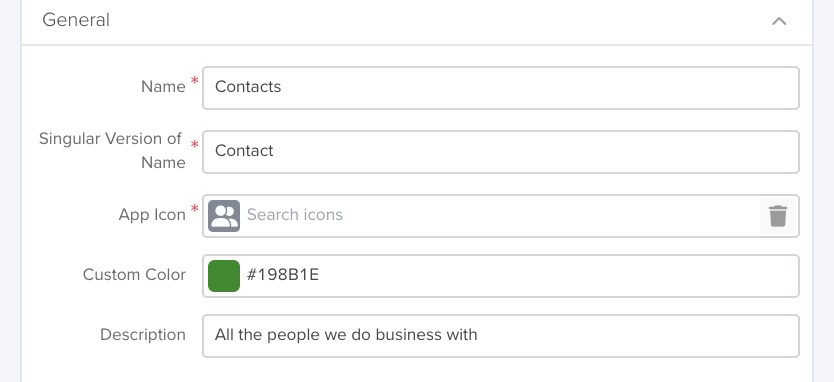Remove app icon with trash button

[x=778, y=216]
